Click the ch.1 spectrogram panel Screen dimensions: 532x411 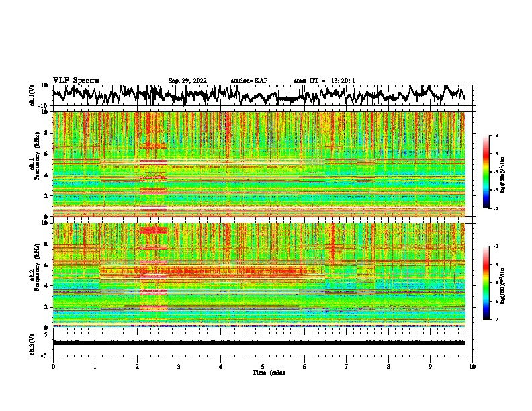pos(259,164)
